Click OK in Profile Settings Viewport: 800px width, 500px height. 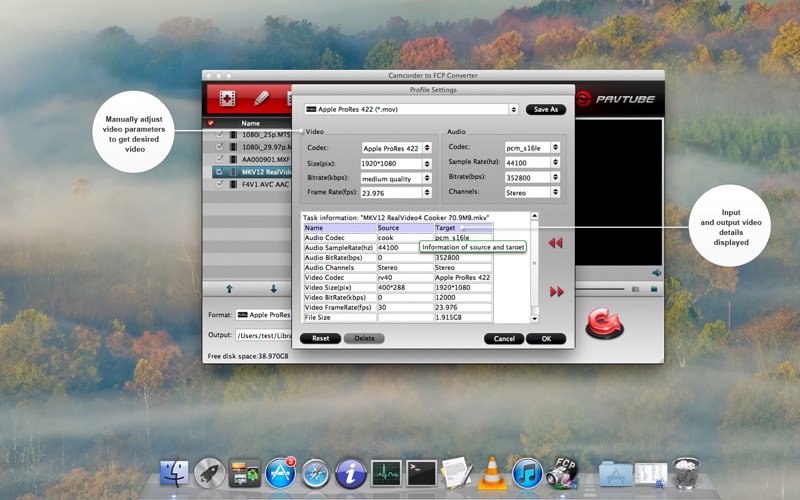(546, 338)
